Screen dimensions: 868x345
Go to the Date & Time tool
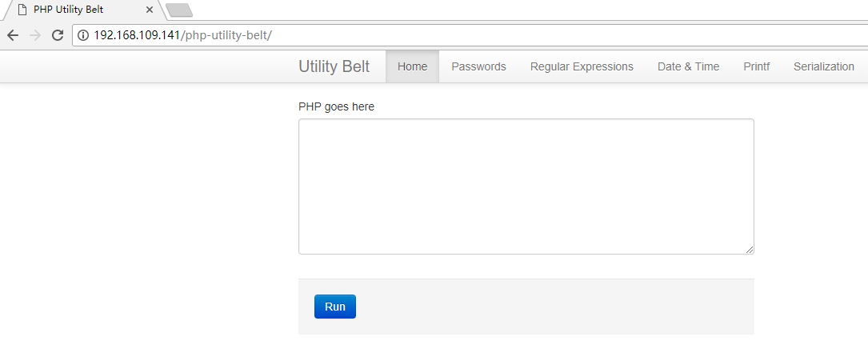coord(689,66)
